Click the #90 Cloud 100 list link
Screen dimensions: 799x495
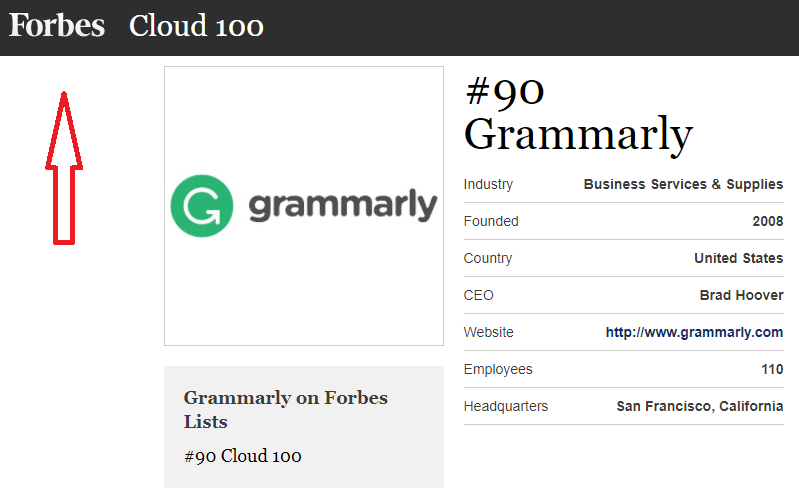(243, 456)
